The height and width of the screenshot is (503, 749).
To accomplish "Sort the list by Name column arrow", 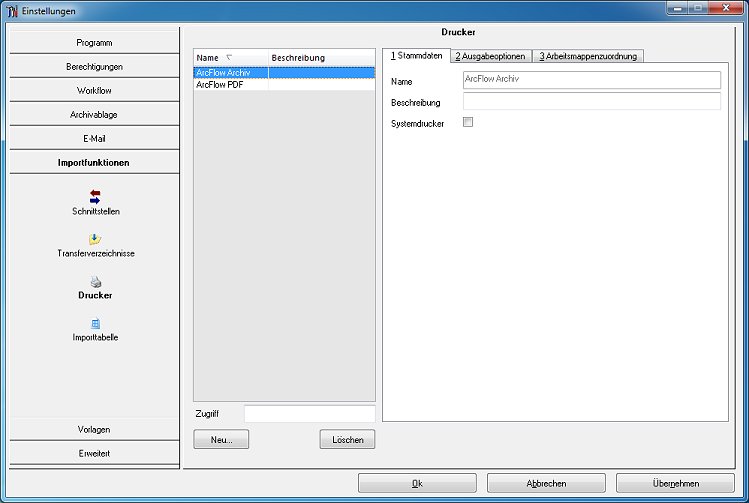I will pyautogui.click(x=230, y=57).
